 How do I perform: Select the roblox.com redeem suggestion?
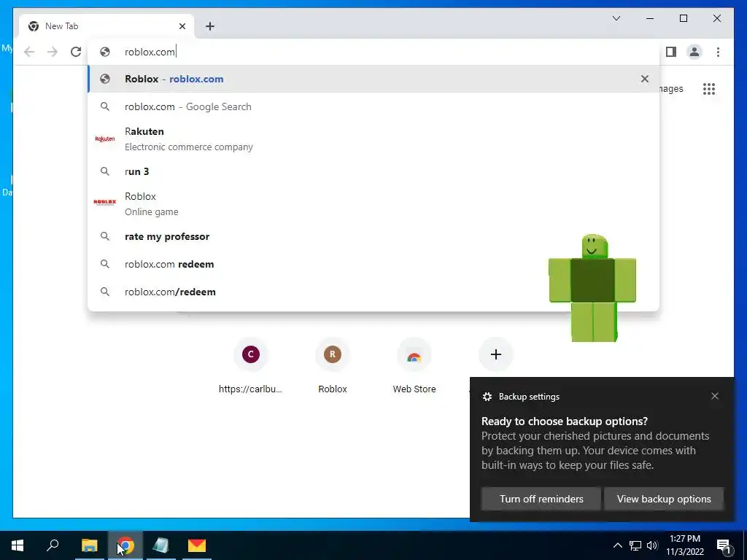[x=373, y=264]
